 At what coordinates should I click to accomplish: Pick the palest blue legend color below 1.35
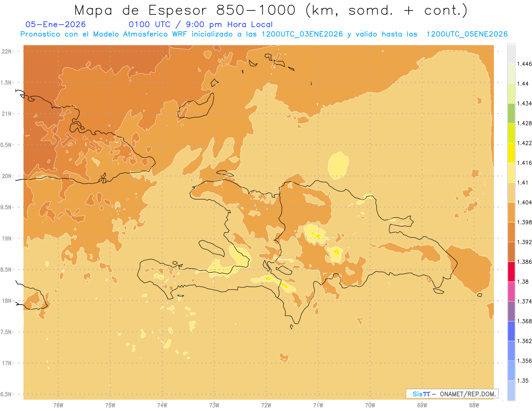[511, 390]
